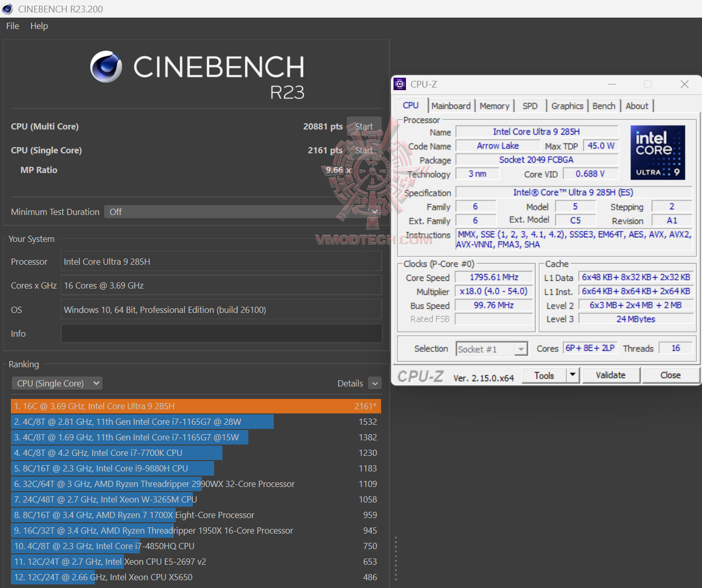Open the Help menu in Cinebench
Viewport: 702px width, 588px height.
[39, 26]
